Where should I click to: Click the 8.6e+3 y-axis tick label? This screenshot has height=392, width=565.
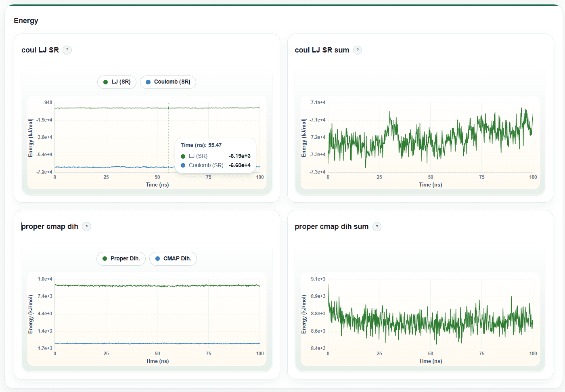point(318,331)
